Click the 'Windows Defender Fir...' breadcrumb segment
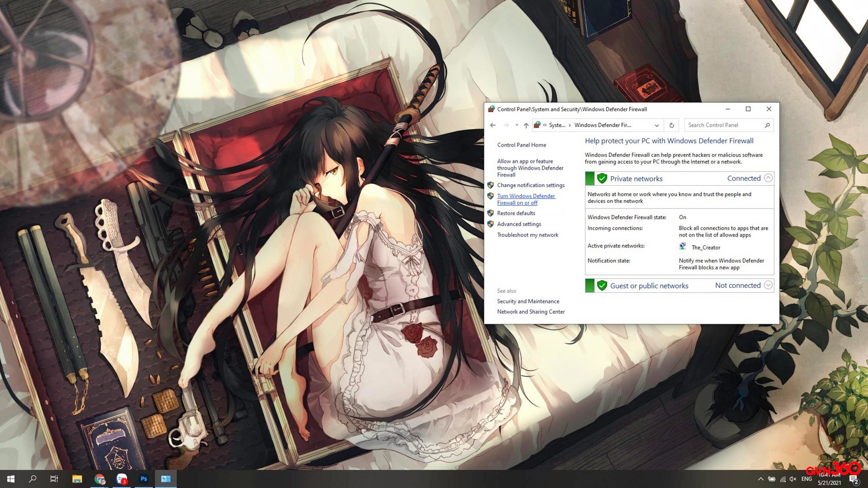Screen dimensions: 868x488 602,125
